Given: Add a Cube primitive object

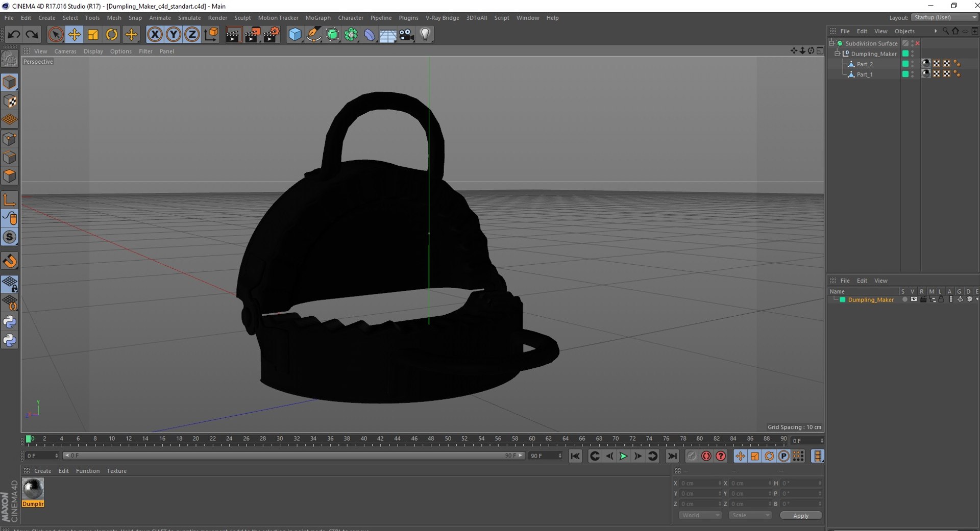Looking at the screenshot, I should click(295, 35).
